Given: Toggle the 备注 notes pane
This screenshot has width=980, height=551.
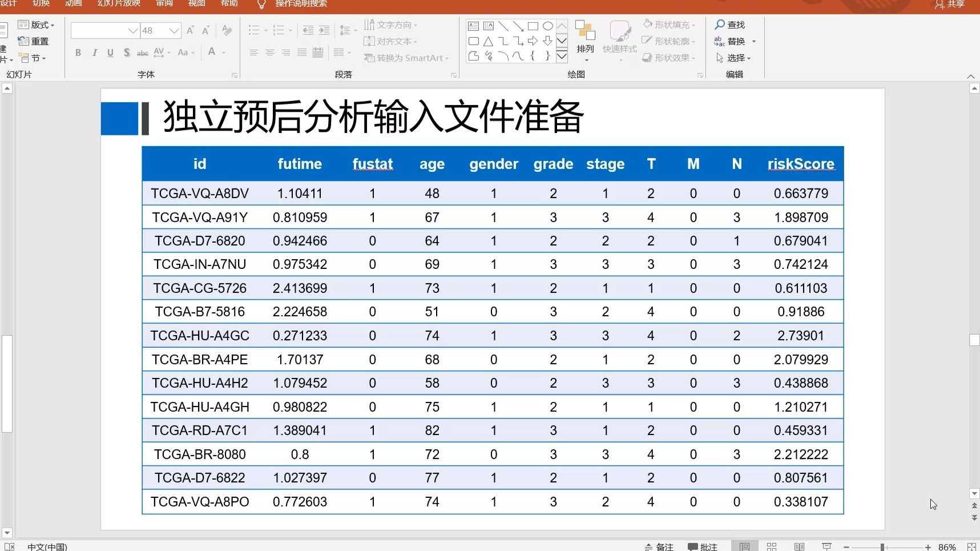Looking at the screenshot, I should click(x=659, y=546).
